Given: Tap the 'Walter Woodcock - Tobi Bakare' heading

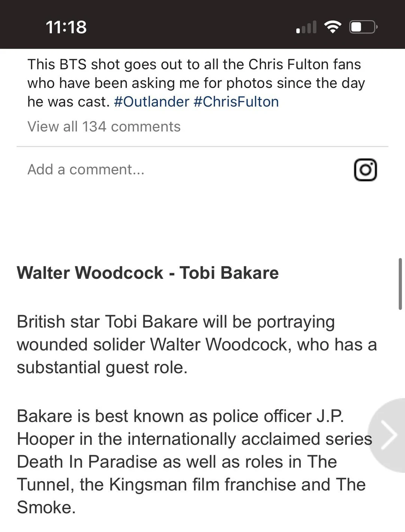Looking at the screenshot, I should tap(148, 273).
